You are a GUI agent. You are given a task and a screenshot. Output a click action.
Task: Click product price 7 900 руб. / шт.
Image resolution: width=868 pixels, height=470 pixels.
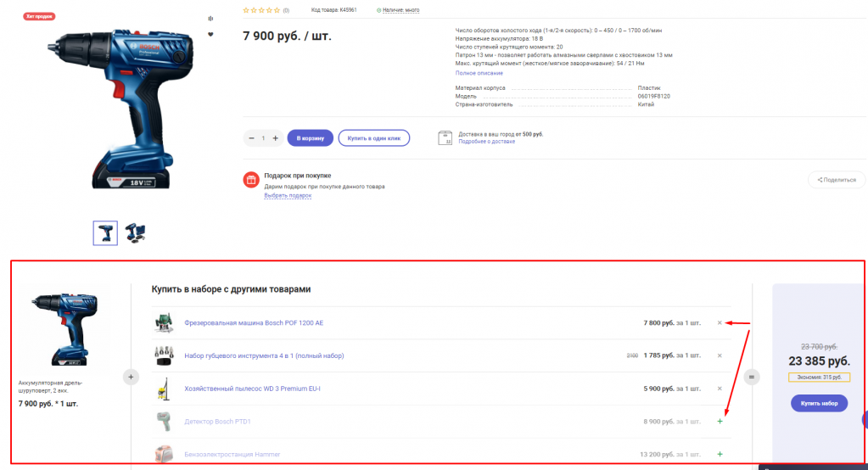(287, 36)
